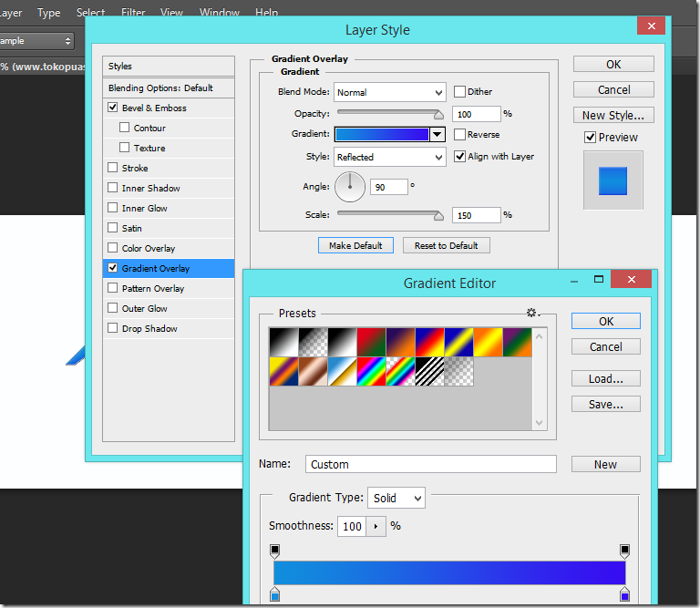Click New Style button
The width and height of the screenshot is (700, 608).
[x=613, y=115]
